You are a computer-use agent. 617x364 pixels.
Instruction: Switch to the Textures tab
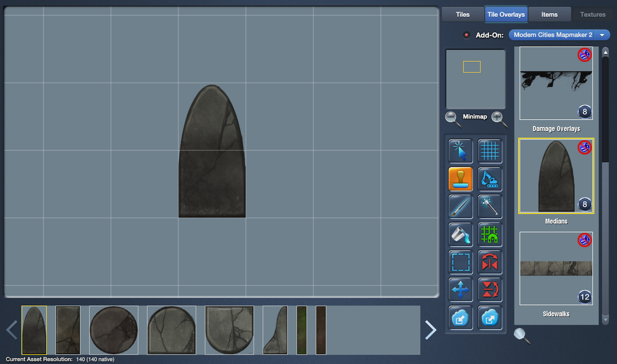pyautogui.click(x=593, y=14)
